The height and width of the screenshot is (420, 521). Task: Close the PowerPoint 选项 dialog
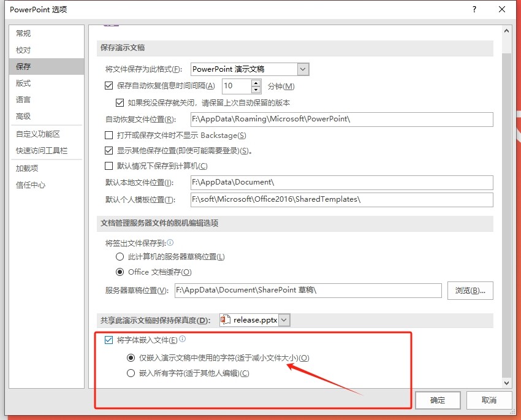(502, 9)
